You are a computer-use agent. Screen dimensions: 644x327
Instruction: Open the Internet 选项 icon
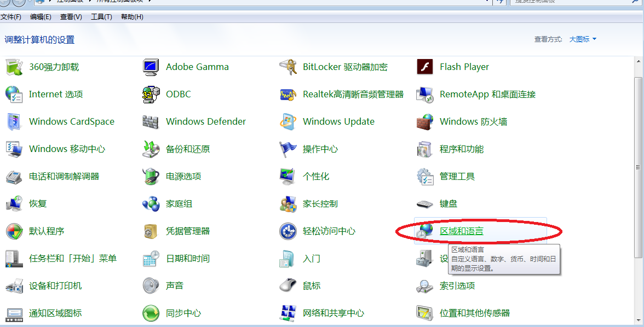point(14,95)
